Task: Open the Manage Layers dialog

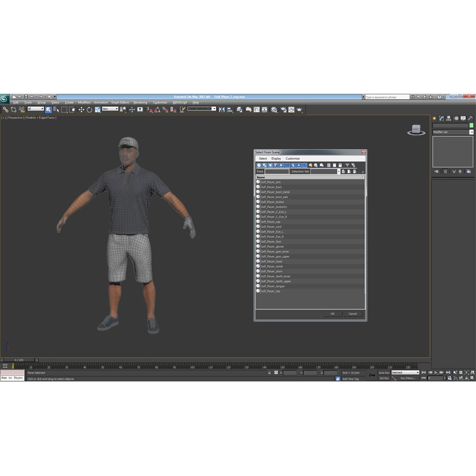Action: 239,110
